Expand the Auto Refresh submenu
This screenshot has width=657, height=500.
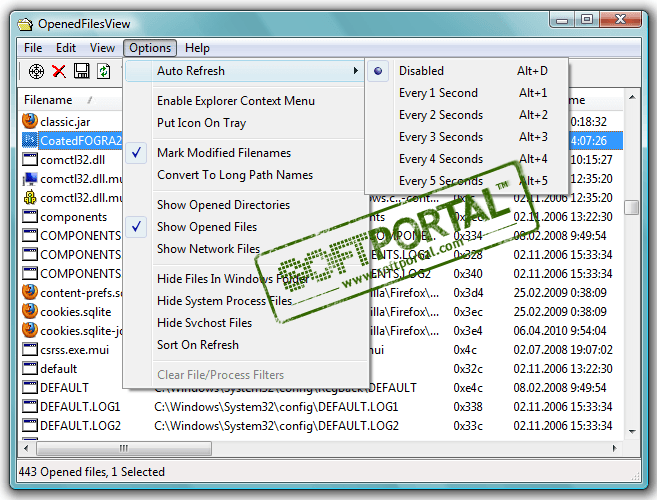[x=245, y=71]
